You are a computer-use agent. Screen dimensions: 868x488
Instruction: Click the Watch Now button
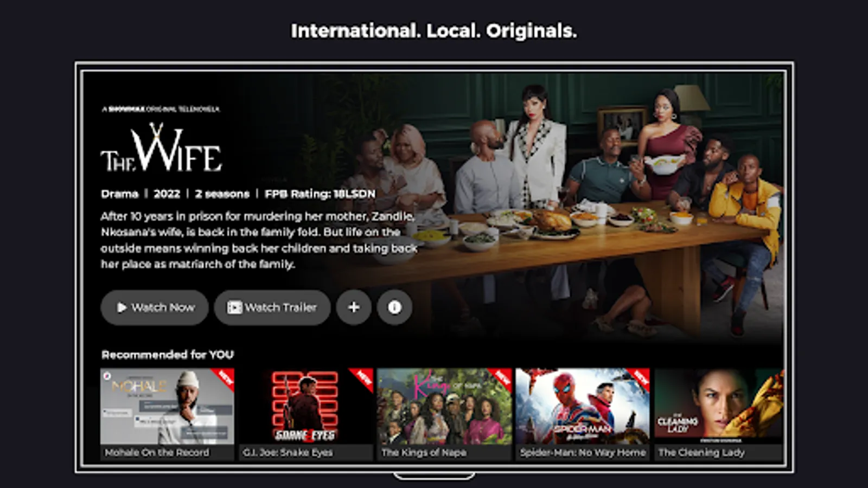(x=155, y=307)
